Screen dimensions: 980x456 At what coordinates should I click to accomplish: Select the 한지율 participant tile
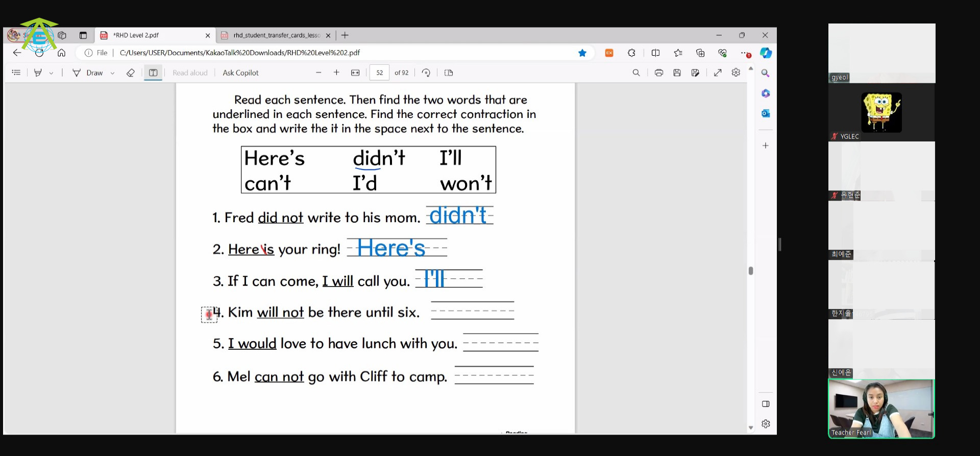881,290
